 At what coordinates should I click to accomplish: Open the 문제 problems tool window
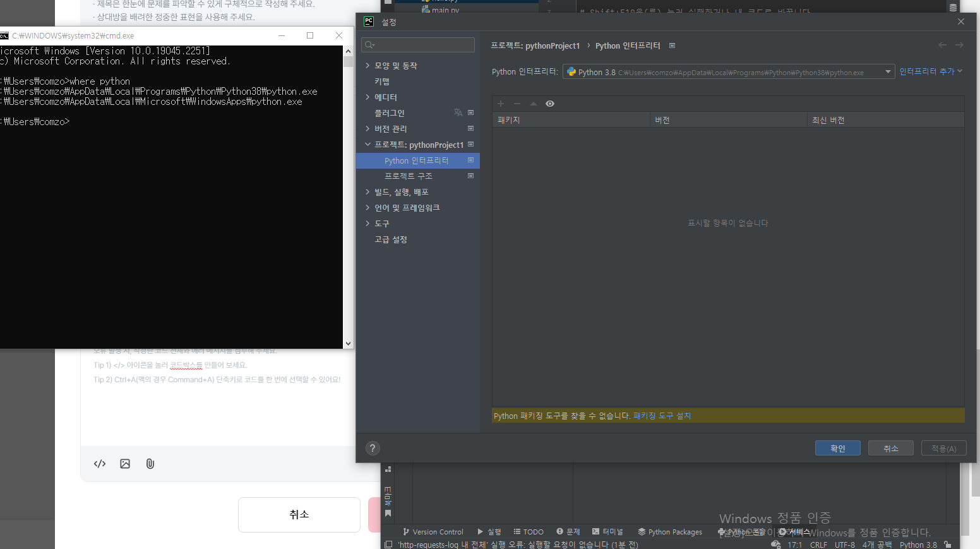click(568, 532)
